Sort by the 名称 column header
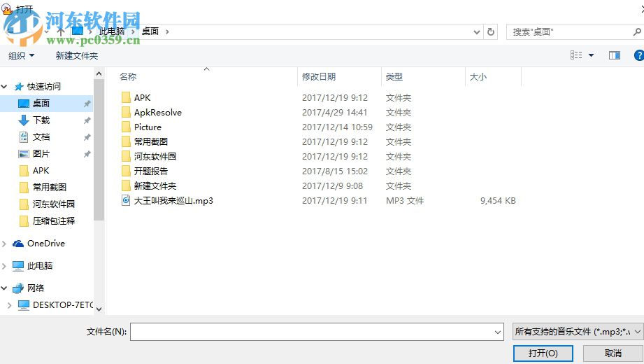The width and height of the screenshot is (644, 364). click(x=128, y=76)
